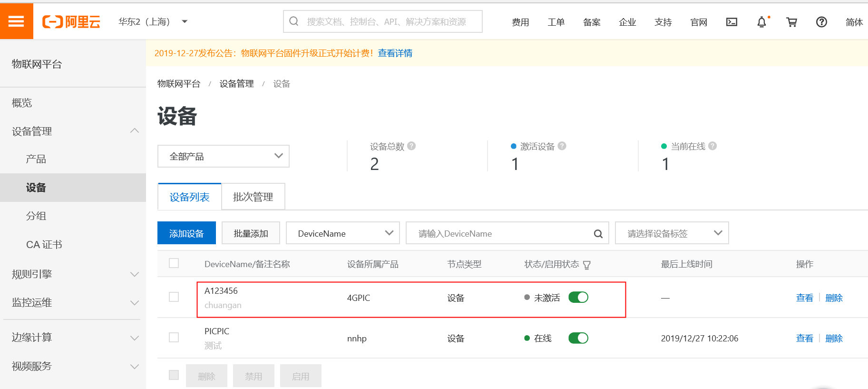Open the 企业 top menu
Screen dimensions: 868x389
[x=627, y=22]
